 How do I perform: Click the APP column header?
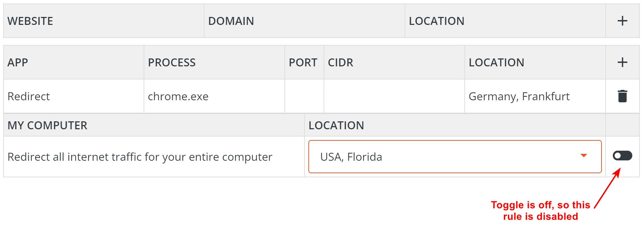coord(17,62)
